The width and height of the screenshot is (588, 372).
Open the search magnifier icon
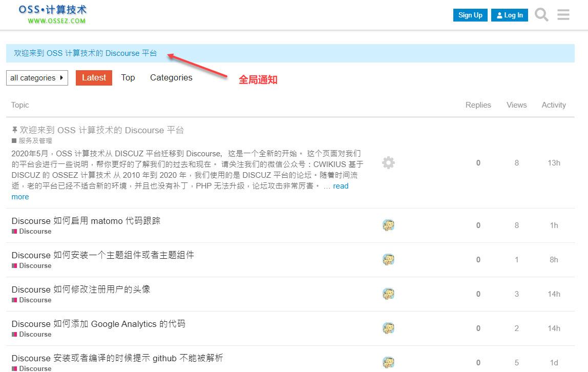pyautogui.click(x=541, y=15)
